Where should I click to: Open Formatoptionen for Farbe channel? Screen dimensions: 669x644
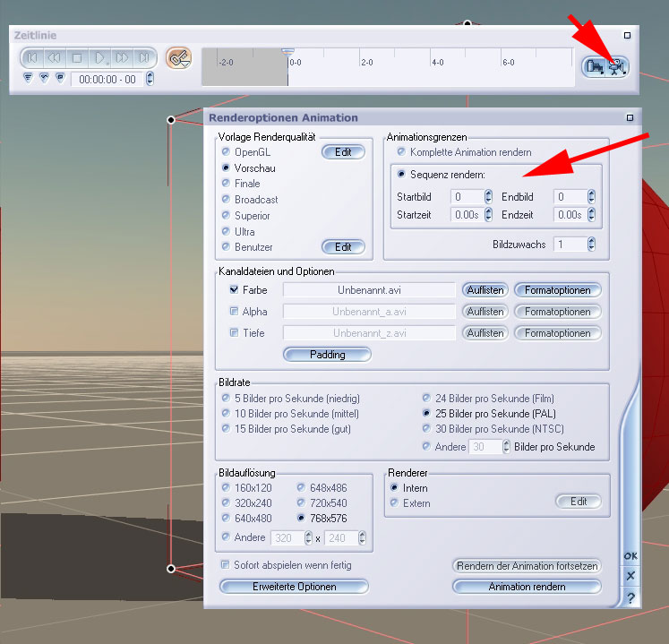click(558, 290)
